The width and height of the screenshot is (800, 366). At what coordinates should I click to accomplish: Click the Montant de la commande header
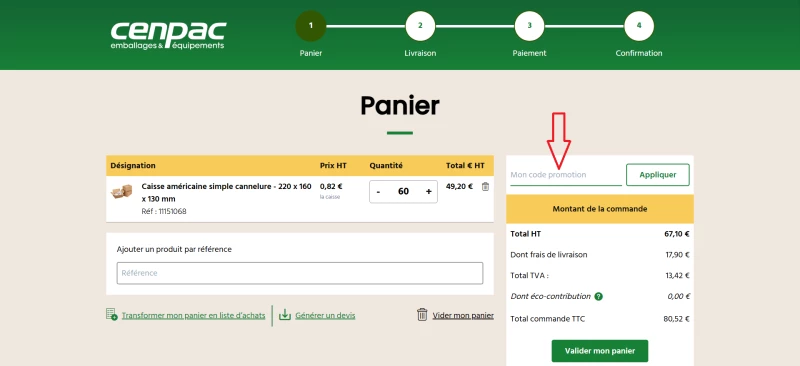click(x=600, y=209)
